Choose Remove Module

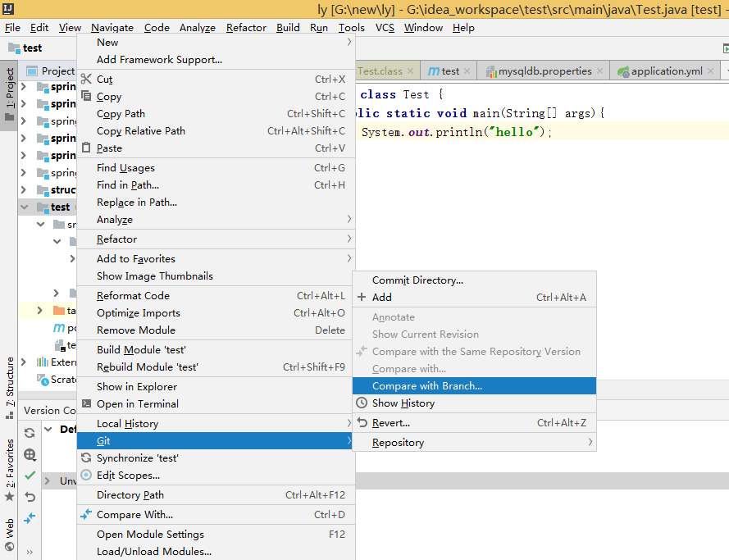216,330
